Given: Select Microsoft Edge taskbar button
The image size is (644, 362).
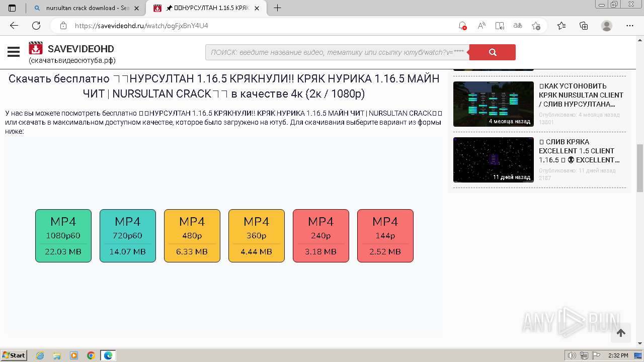Looking at the screenshot, I should pos(108,355).
